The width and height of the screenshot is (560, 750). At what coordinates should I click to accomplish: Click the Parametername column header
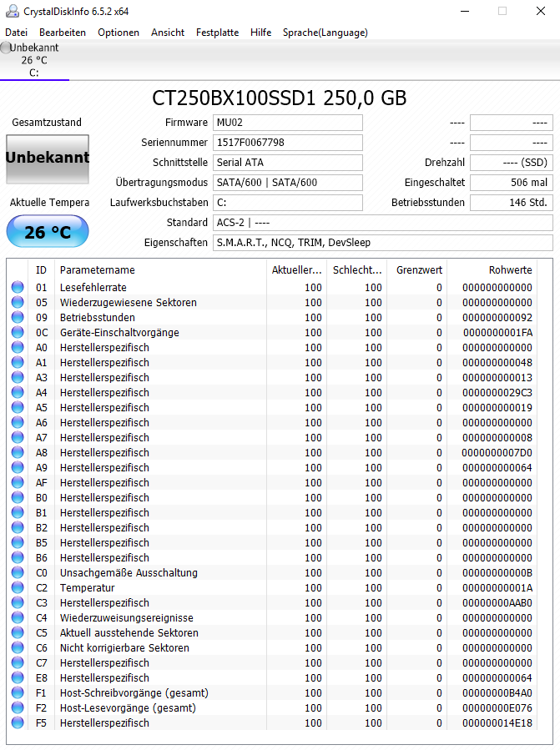pos(161,269)
